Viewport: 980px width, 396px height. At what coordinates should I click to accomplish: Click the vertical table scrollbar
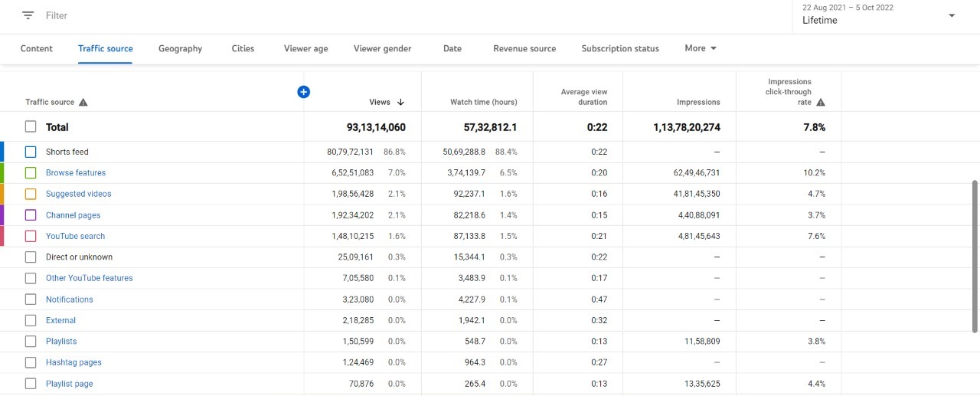coord(975,257)
